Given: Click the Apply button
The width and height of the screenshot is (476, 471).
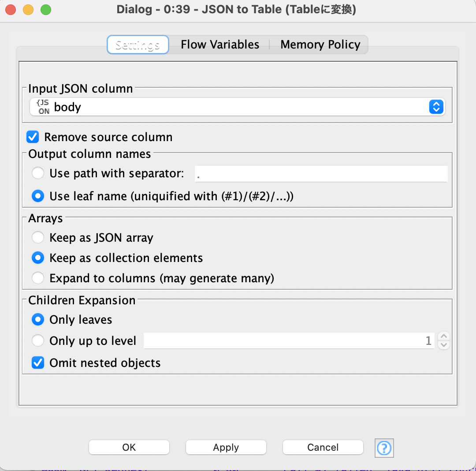Looking at the screenshot, I should coord(226,447).
